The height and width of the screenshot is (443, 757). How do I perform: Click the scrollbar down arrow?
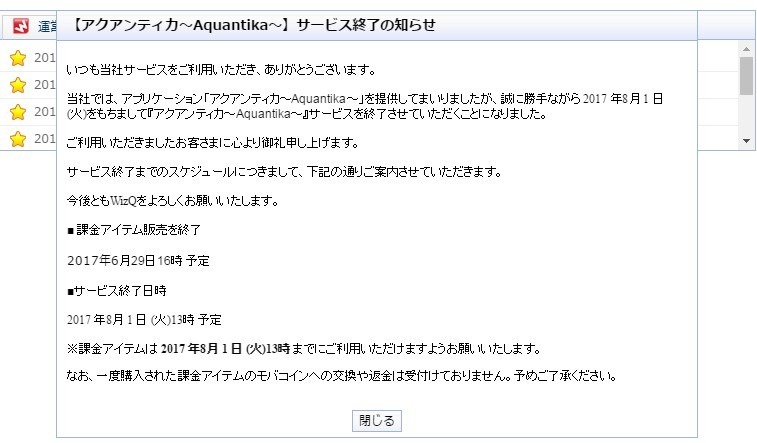point(746,141)
